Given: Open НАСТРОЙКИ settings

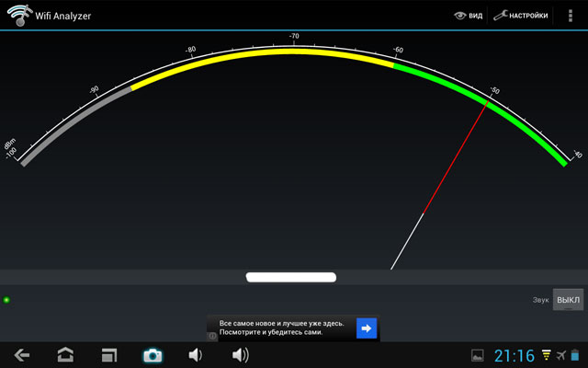Looking at the screenshot, I should (x=521, y=16).
